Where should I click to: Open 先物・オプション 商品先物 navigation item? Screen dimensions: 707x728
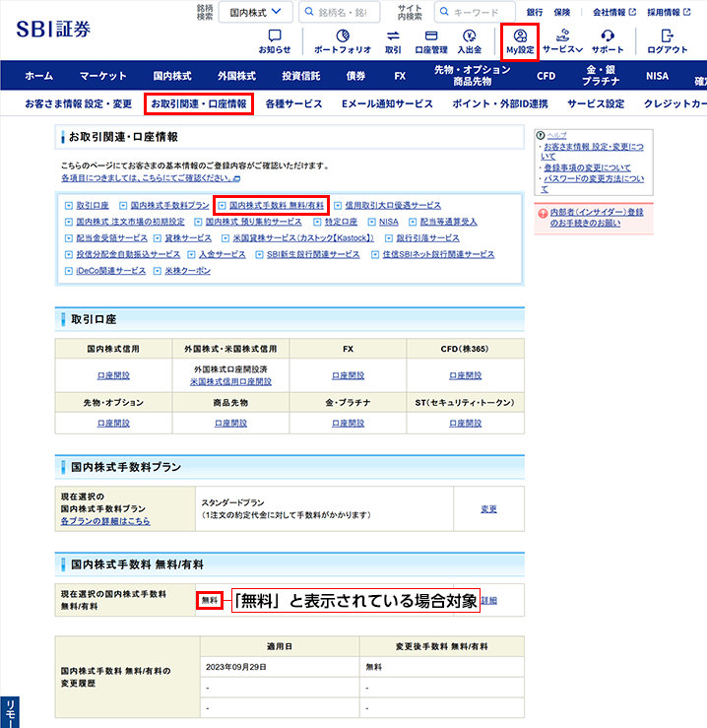(x=472, y=75)
